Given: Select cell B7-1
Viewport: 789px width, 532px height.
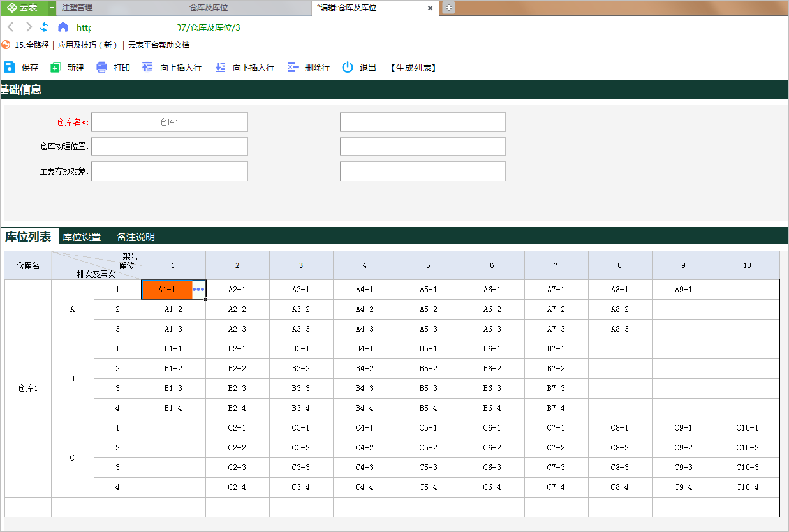Looking at the screenshot, I should pos(556,349).
